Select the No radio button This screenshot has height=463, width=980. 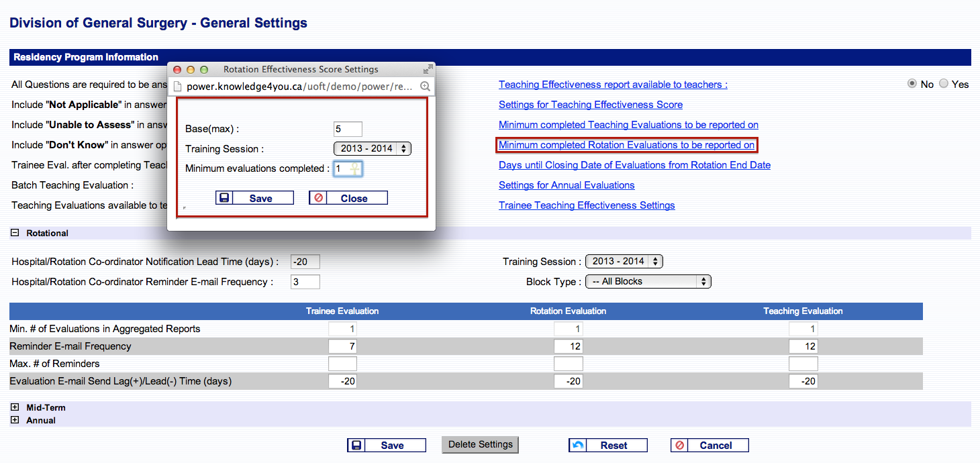coord(912,84)
